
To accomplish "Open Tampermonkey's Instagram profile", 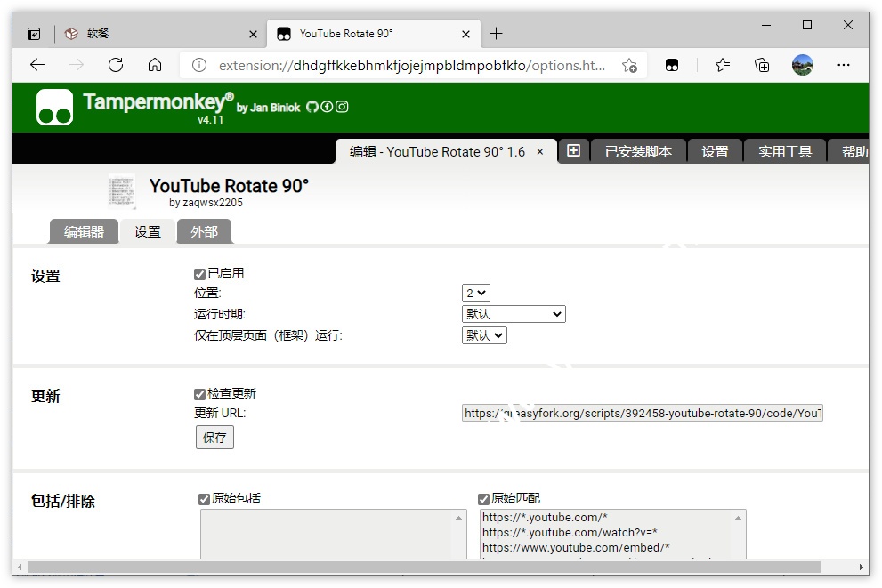I will (342, 106).
